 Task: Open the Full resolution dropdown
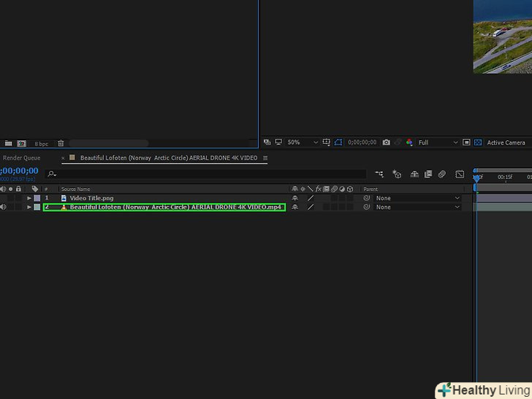[x=438, y=142]
